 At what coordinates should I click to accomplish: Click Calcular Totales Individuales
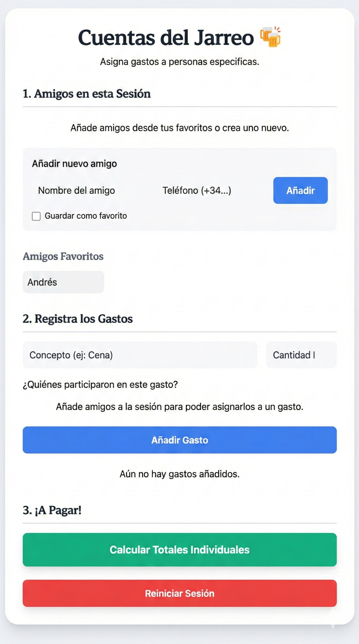coord(180,550)
